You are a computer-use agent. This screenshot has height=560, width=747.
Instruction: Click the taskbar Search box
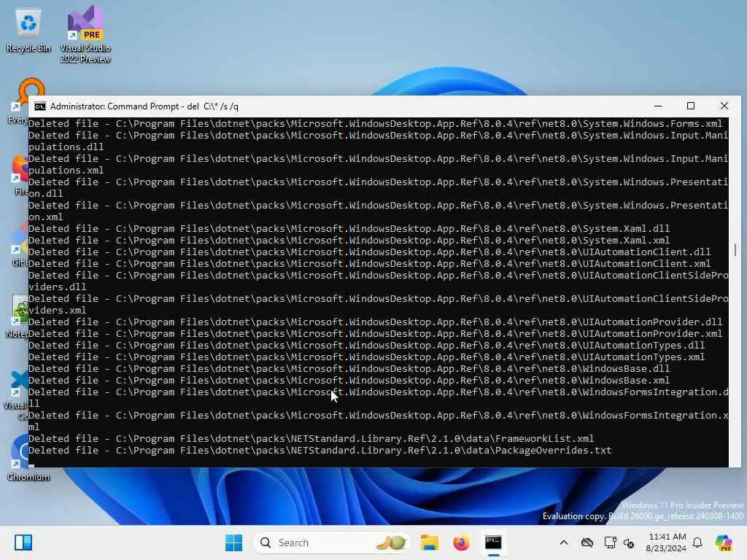pos(332,542)
